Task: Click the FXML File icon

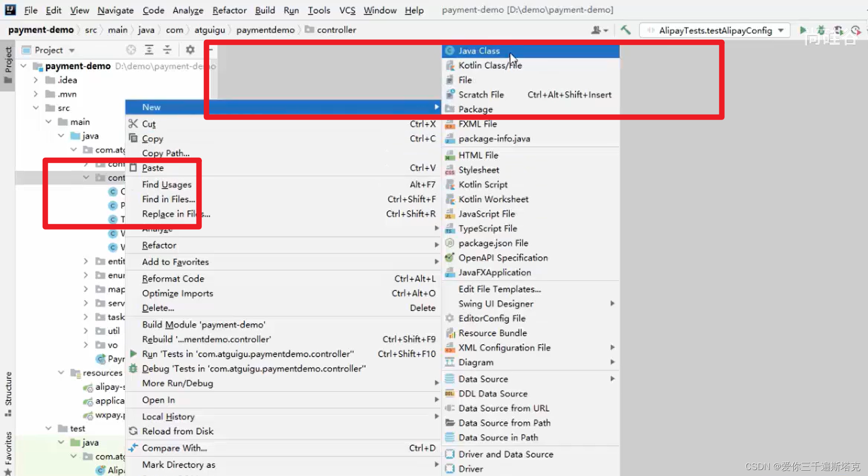Action: (x=450, y=124)
